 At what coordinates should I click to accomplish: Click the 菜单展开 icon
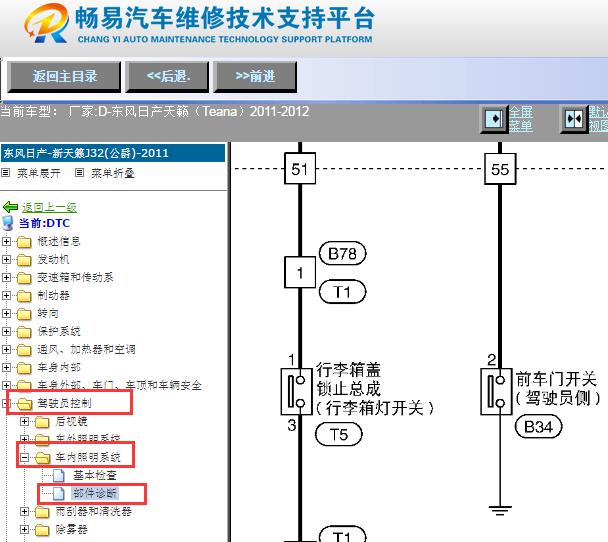click(5, 173)
